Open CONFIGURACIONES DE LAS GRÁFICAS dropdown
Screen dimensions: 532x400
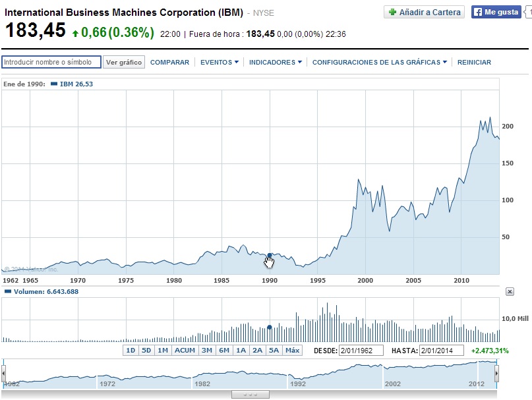point(380,63)
